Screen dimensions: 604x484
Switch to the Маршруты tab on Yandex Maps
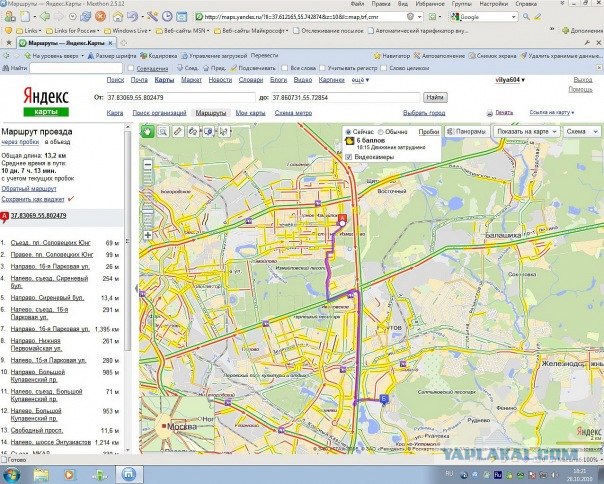click(x=211, y=113)
